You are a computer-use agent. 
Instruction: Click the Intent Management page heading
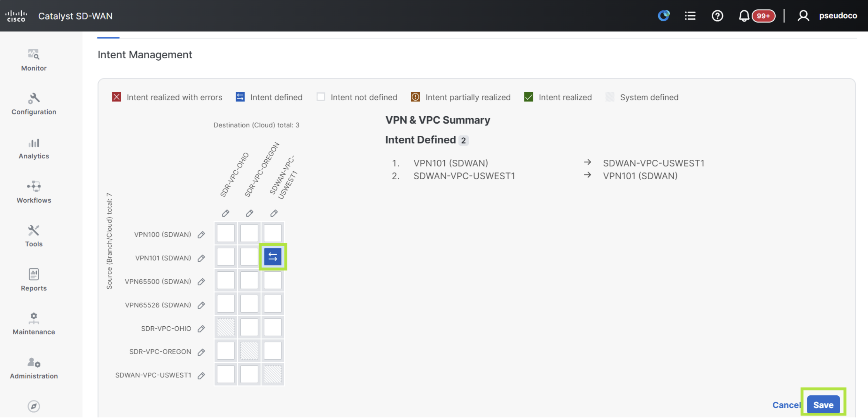click(145, 55)
